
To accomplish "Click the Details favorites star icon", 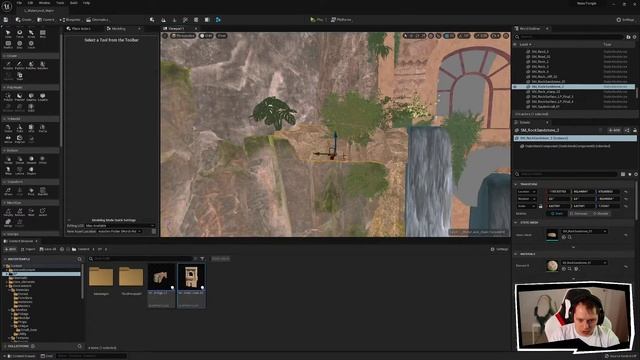I will [629, 174].
